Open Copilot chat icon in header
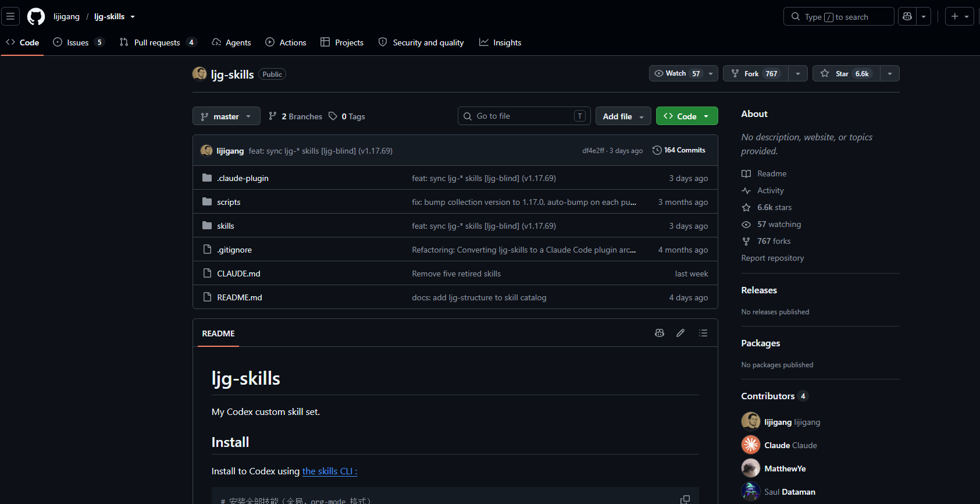Screen dimensions: 980x504 (907, 16)
